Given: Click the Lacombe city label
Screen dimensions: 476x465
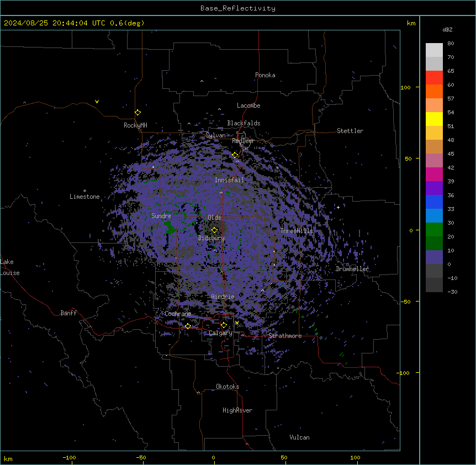Looking at the screenshot, I should tap(248, 105).
